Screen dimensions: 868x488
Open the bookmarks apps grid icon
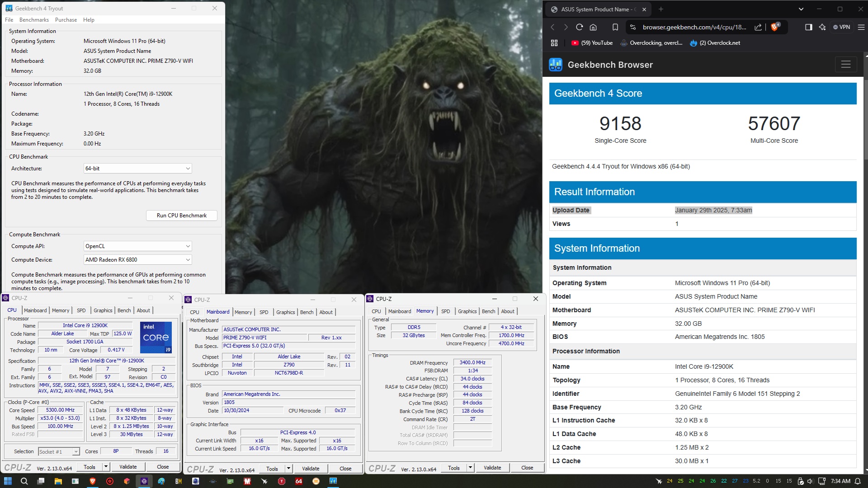coord(554,43)
